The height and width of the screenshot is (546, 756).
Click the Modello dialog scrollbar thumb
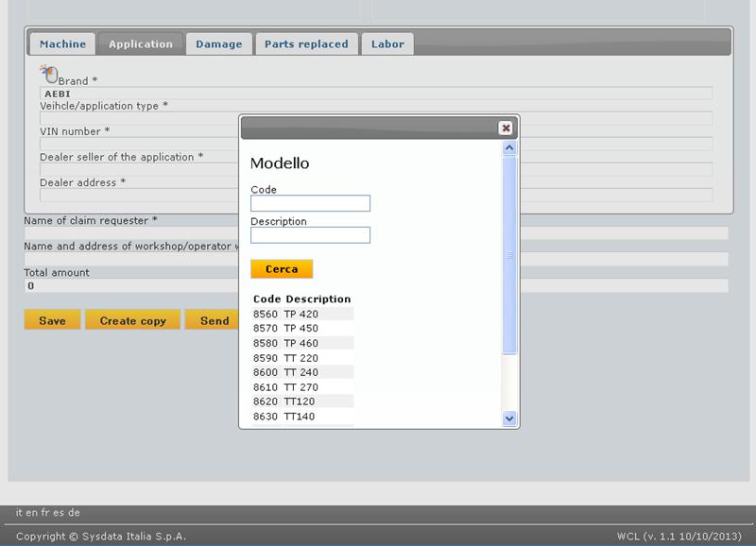pos(509,255)
